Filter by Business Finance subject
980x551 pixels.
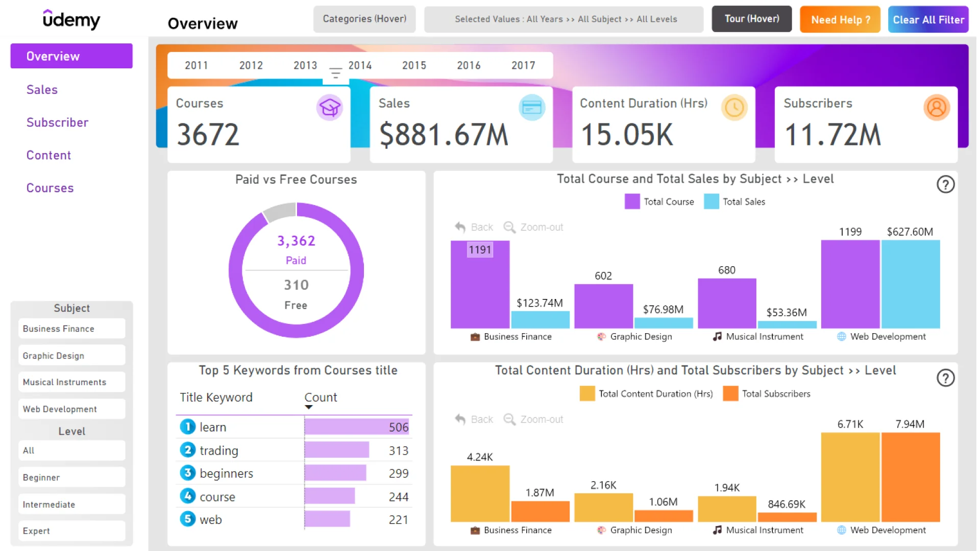pos(71,329)
